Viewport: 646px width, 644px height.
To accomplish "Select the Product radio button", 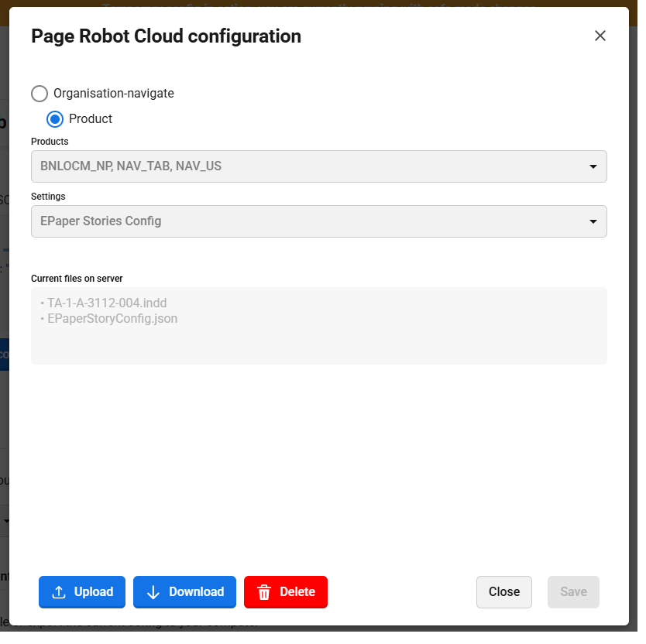I will pos(55,119).
